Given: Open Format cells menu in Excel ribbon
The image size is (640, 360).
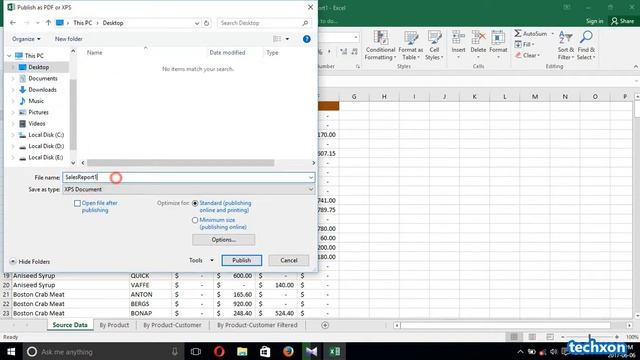Looking at the screenshot, I should click(x=498, y=44).
